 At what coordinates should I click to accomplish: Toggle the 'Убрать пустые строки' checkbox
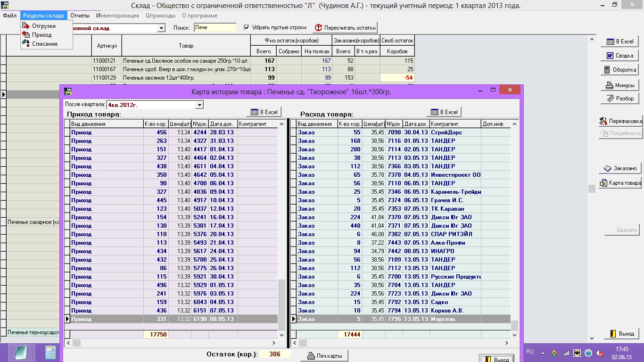coord(247,27)
